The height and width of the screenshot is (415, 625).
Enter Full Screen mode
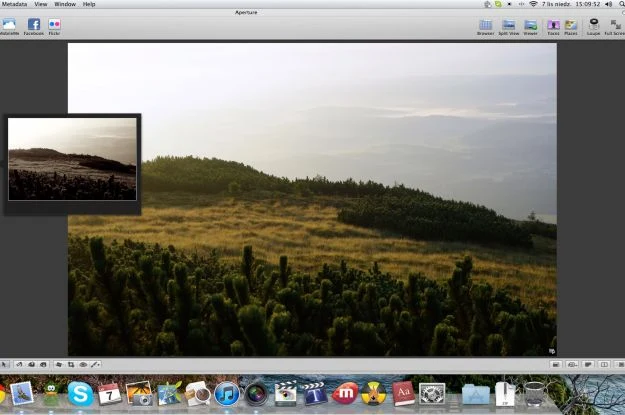point(615,25)
